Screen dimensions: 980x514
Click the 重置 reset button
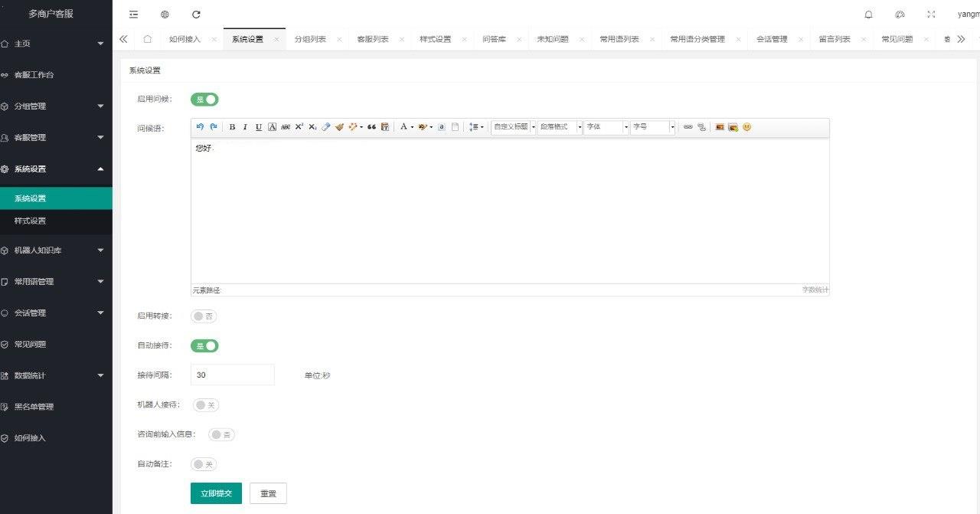[268, 493]
